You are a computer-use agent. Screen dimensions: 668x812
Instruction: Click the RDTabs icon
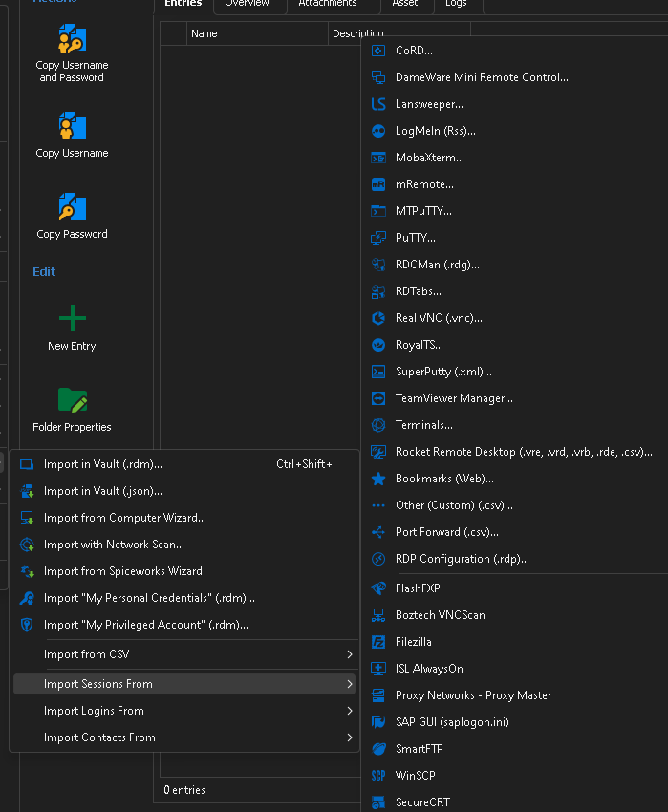pyautogui.click(x=378, y=291)
